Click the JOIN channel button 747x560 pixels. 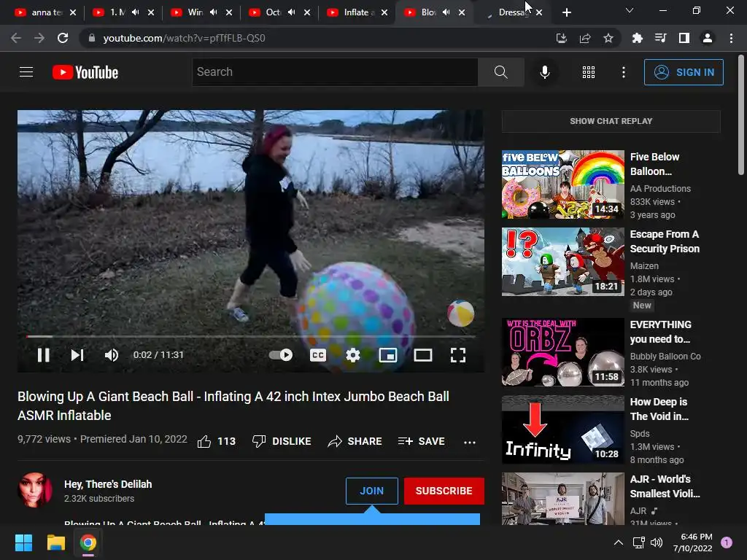[371, 491]
